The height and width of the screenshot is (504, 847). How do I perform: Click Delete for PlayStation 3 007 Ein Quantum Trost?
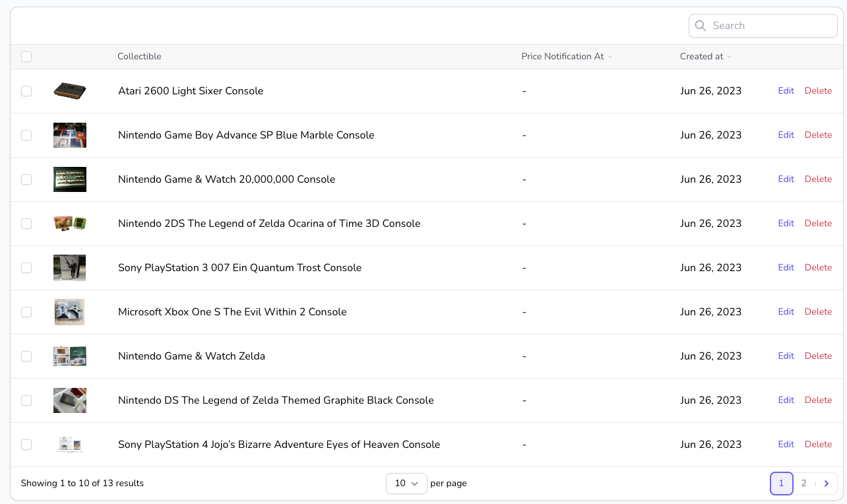pos(819,268)
